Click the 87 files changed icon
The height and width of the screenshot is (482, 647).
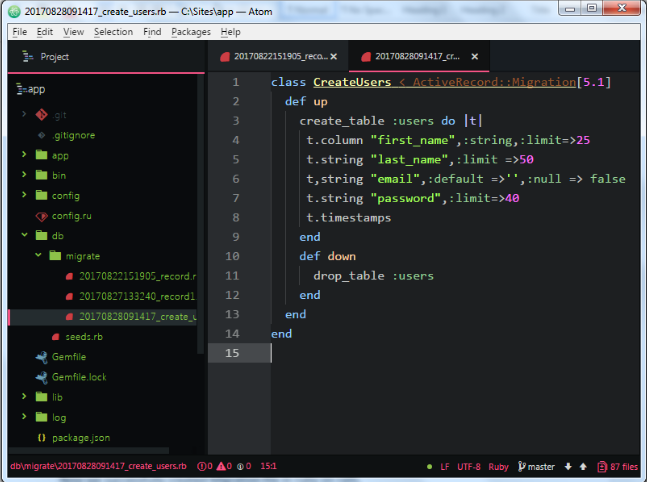(601, 466)
